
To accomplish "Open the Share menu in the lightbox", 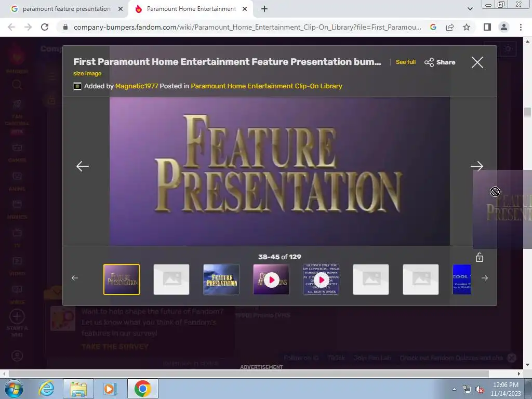I will 440,62.
